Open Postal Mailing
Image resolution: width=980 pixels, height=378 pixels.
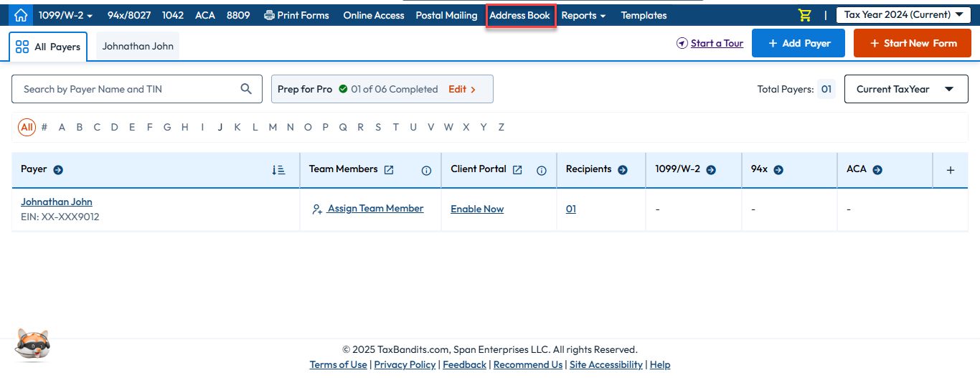tap(446, 15)
